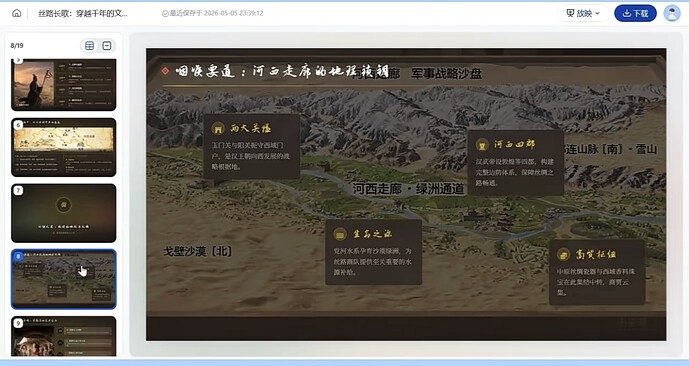This screenshot has height=366, width=689.
Task: Click the icon on 河西四郡 card
Action: pyautogui.click(x=482, y=145)
